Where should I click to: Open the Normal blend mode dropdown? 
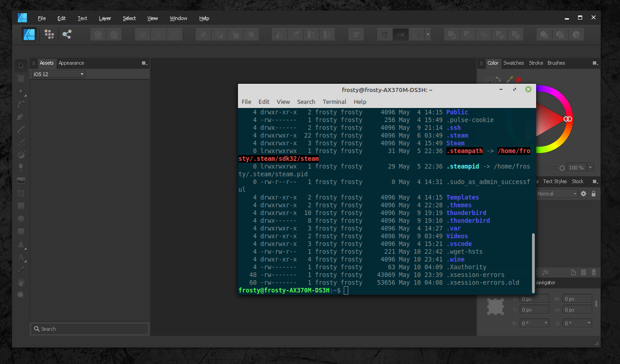(556, 194)
